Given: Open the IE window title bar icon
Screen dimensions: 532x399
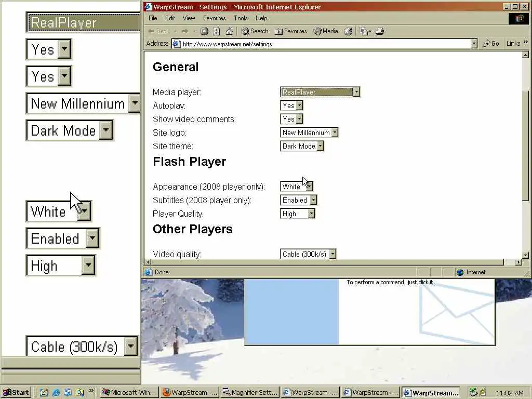Looking at the screenshot, I should click(148, 6).
